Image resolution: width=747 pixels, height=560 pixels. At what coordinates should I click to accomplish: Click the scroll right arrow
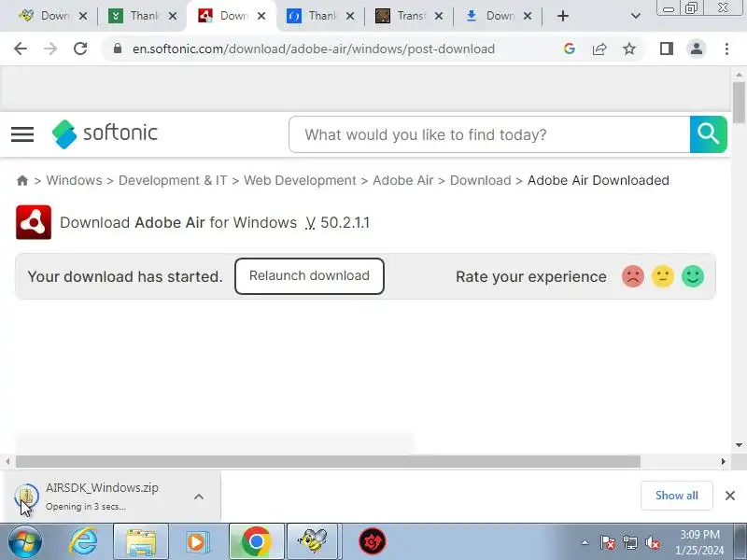723,461
